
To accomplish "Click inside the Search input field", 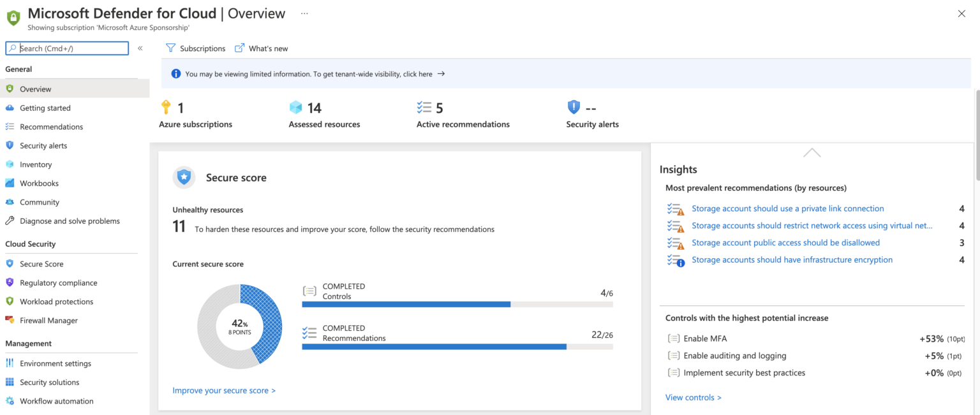I will pyautogui.click(x=67, y=48).
